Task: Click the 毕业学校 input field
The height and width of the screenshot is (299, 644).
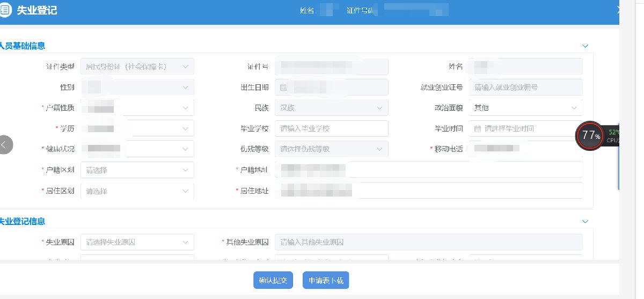Action: point(331,129)
